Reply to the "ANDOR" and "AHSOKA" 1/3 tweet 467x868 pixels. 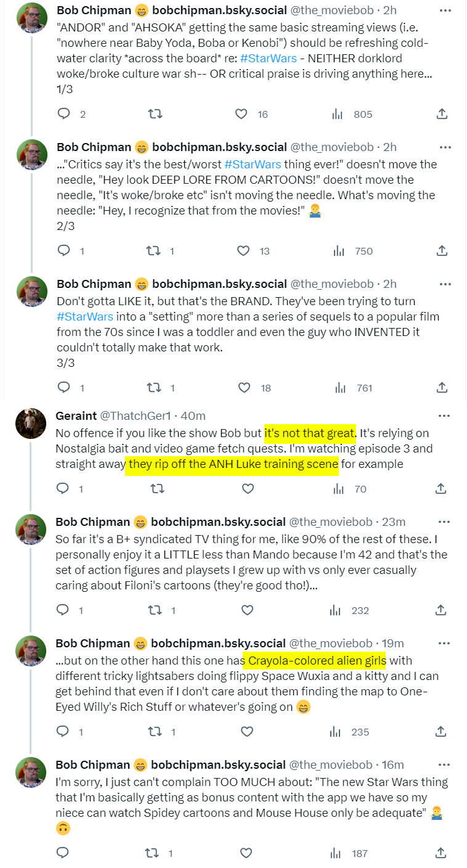click(64, 114)
